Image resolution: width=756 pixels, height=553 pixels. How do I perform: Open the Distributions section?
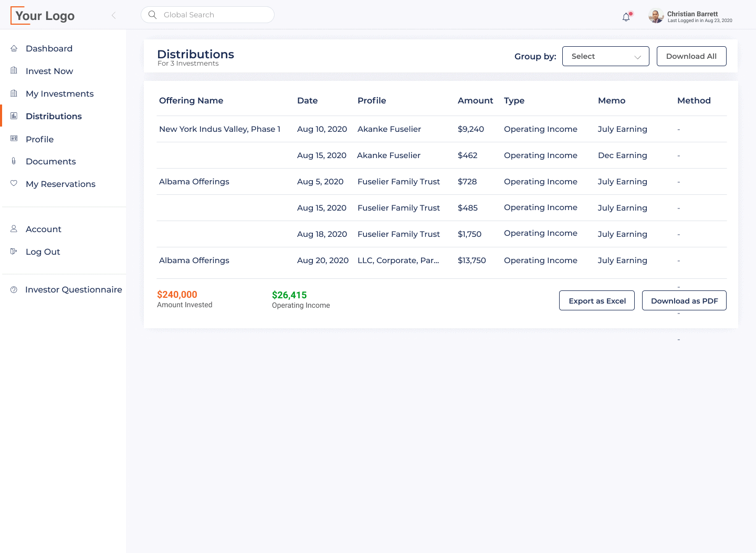coord(54,116)
